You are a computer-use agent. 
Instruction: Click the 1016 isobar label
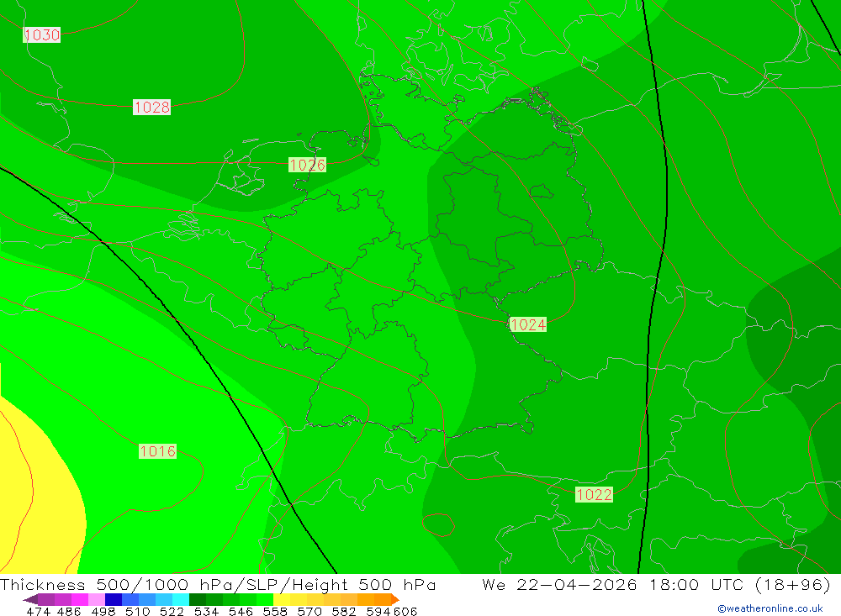(x=157, y=451)
